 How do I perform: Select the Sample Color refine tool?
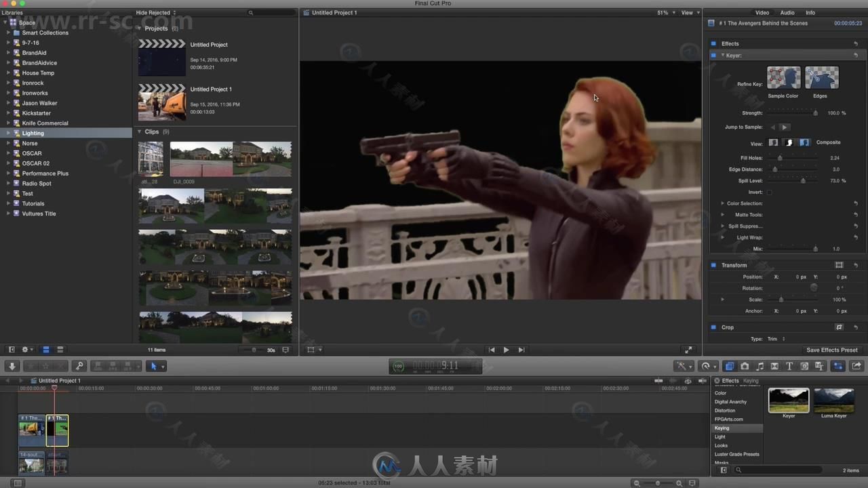[783, 78]
